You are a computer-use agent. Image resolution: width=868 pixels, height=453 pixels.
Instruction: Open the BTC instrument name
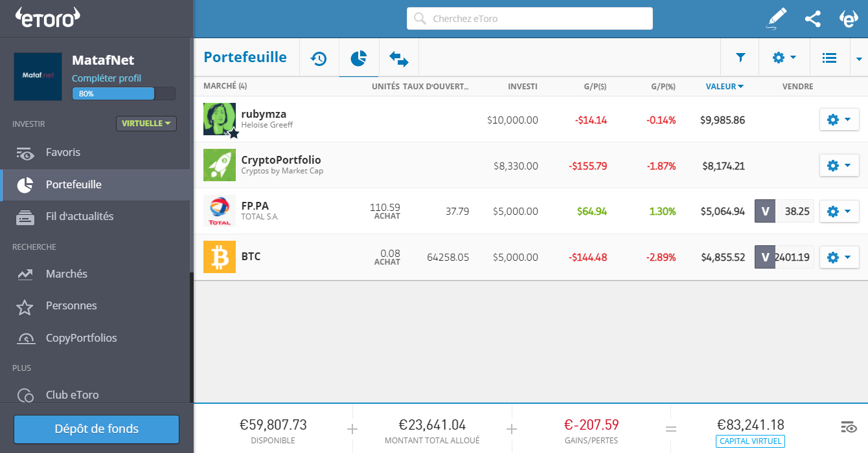coord(251,256)
